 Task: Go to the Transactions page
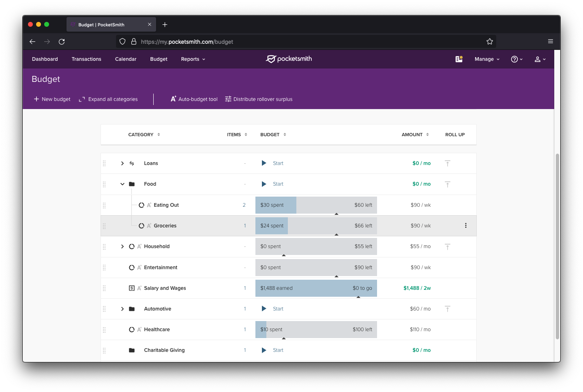(x=86, y=59)
